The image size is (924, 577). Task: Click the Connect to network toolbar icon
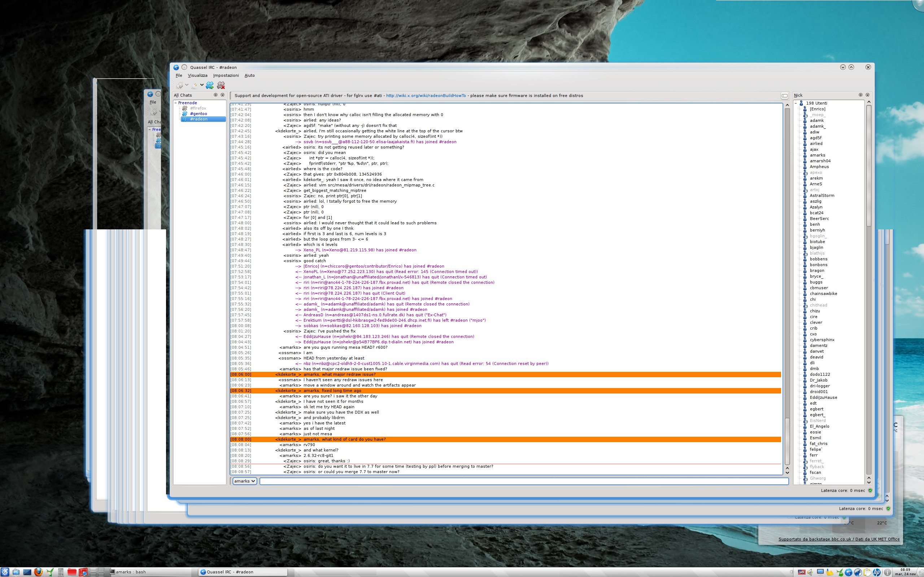179,85
